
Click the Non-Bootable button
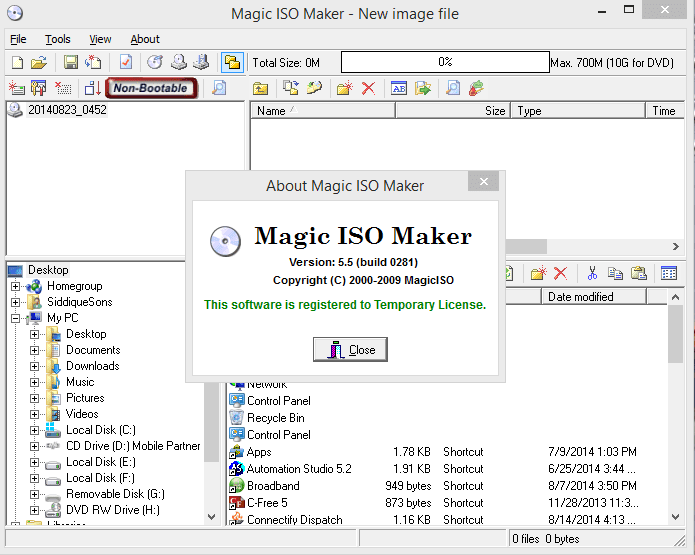click(151, 88)
